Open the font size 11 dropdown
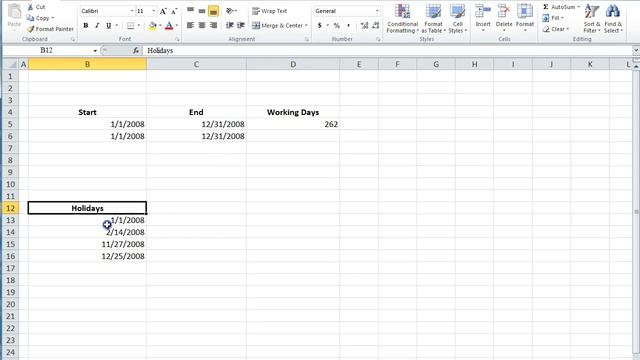Image resolution: width=640 pixels, height=360 pixels. click(153, 11)
